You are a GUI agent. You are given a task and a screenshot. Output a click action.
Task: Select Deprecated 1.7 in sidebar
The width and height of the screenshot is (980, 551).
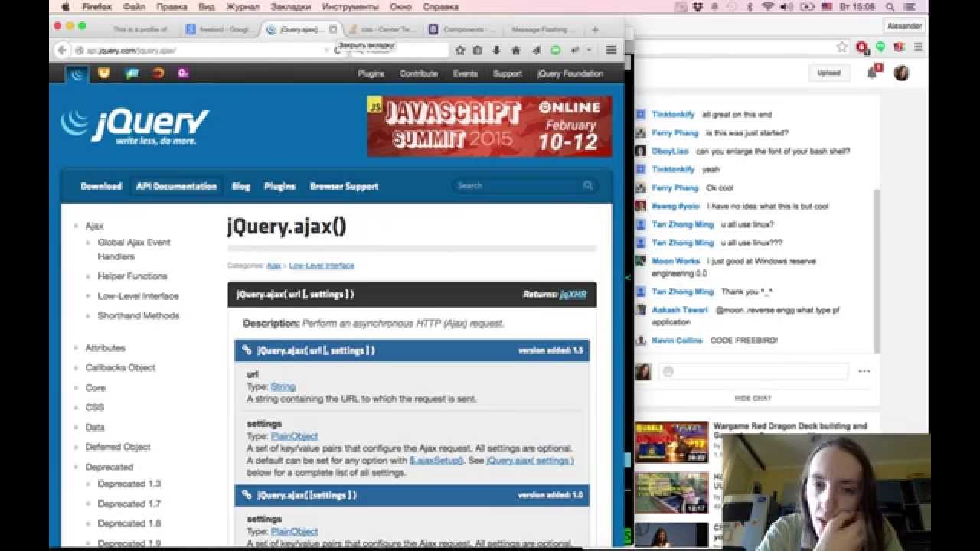[129, 504]
